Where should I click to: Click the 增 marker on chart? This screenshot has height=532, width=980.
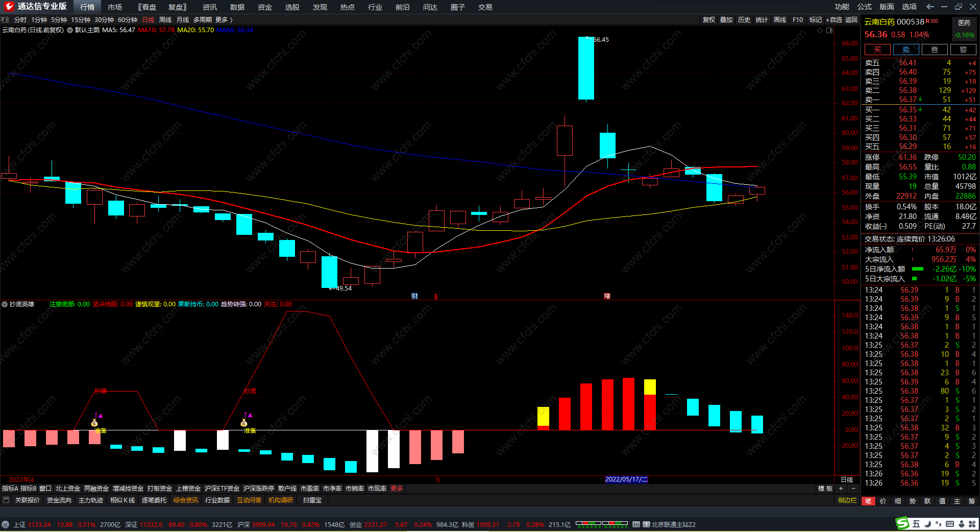coord(607,296)
